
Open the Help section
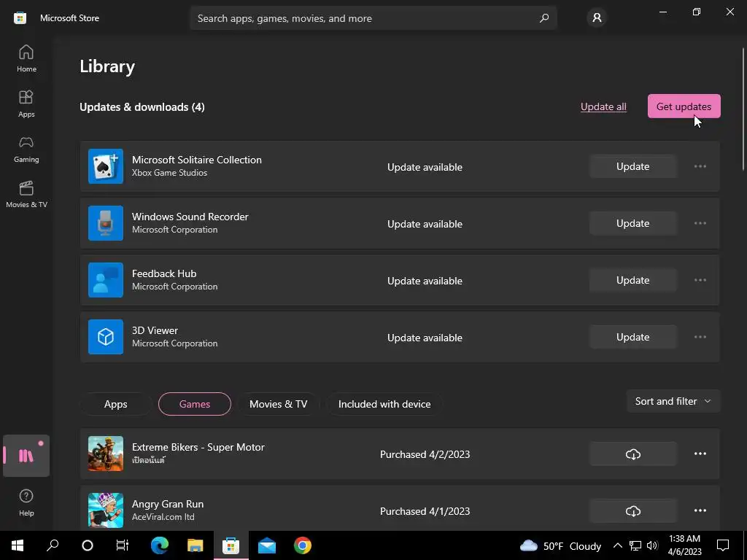(26, 503)
